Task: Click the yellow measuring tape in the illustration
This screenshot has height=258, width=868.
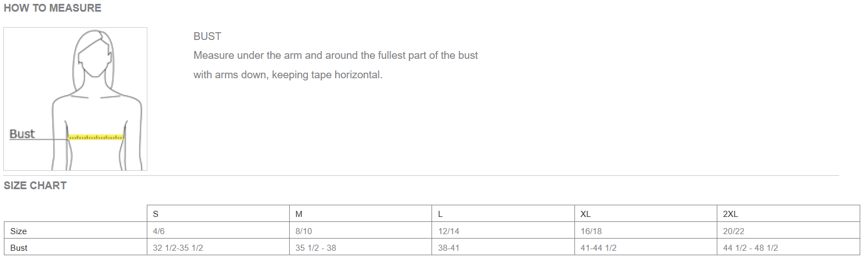Action: coord(95,136)
